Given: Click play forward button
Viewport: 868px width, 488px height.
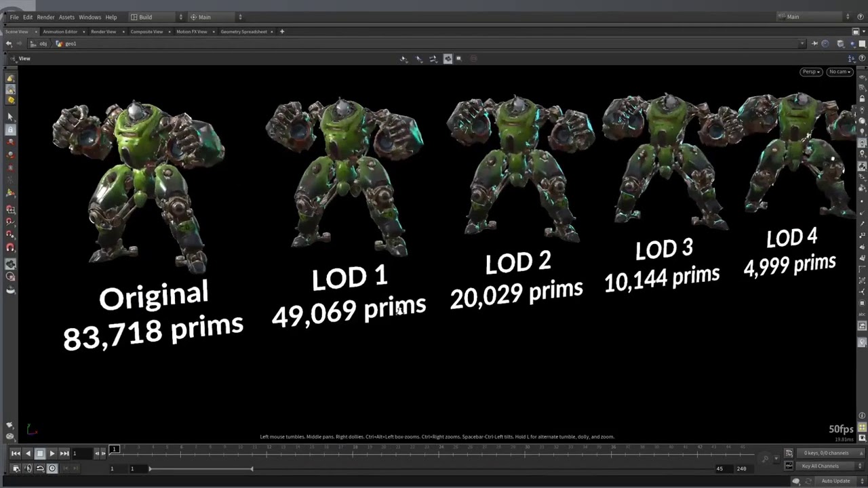Looking at the screenshot, I should (x=52, y=453).
